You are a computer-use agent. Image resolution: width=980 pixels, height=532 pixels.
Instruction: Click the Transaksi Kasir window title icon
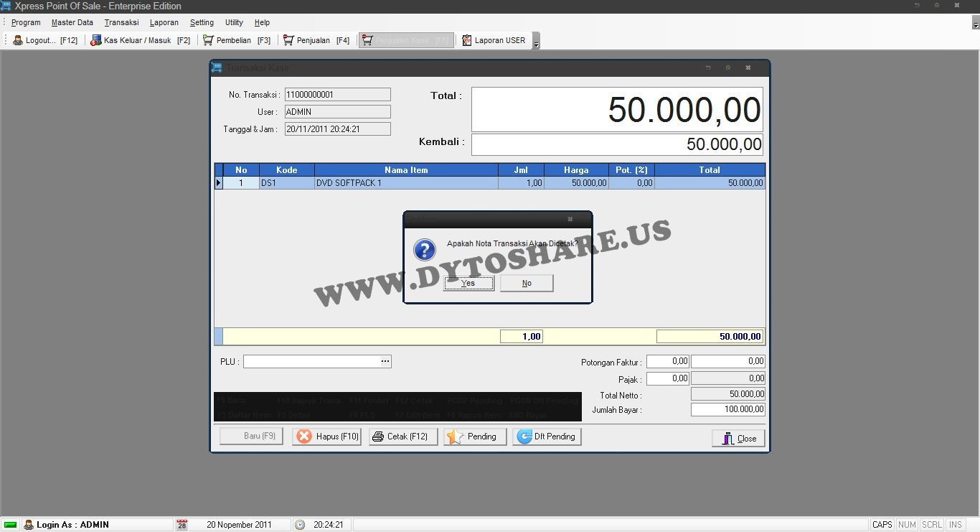[217, 67]
